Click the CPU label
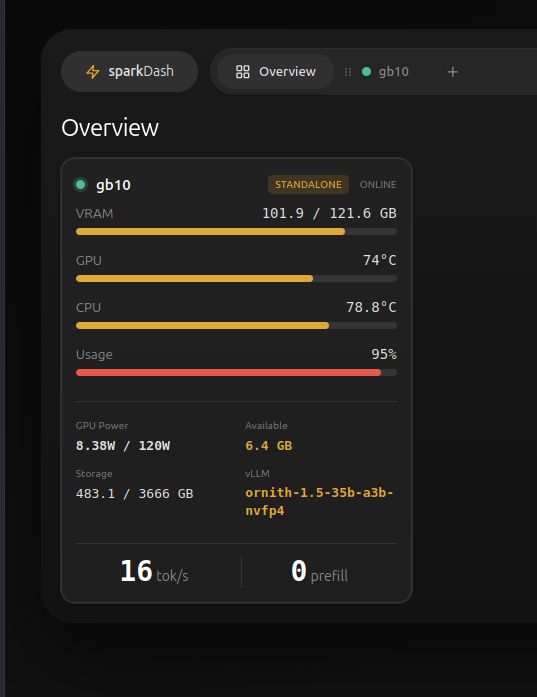The height and width of the screenshot is (697, 537). pyautogui.click(x=88, y=308)
